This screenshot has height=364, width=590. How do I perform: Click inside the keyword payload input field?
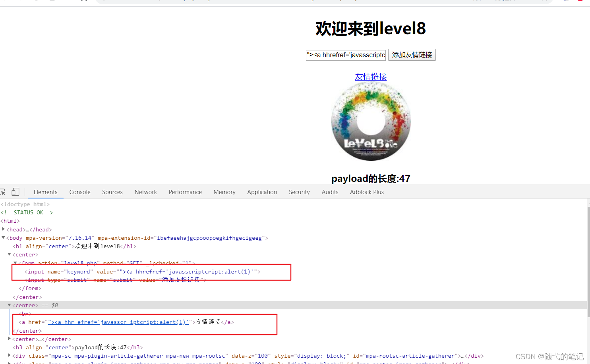click(x=345, y=55)
